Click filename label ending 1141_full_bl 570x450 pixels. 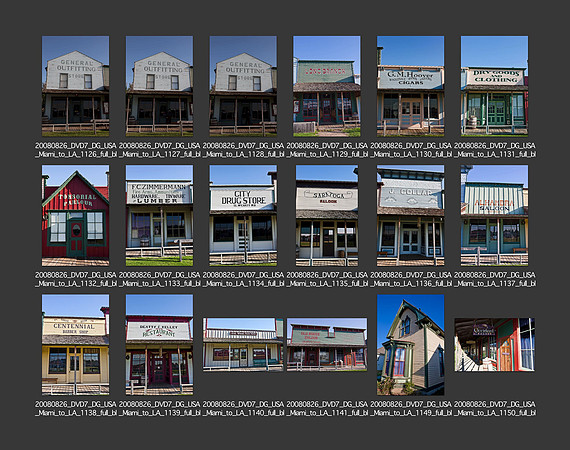327,409
